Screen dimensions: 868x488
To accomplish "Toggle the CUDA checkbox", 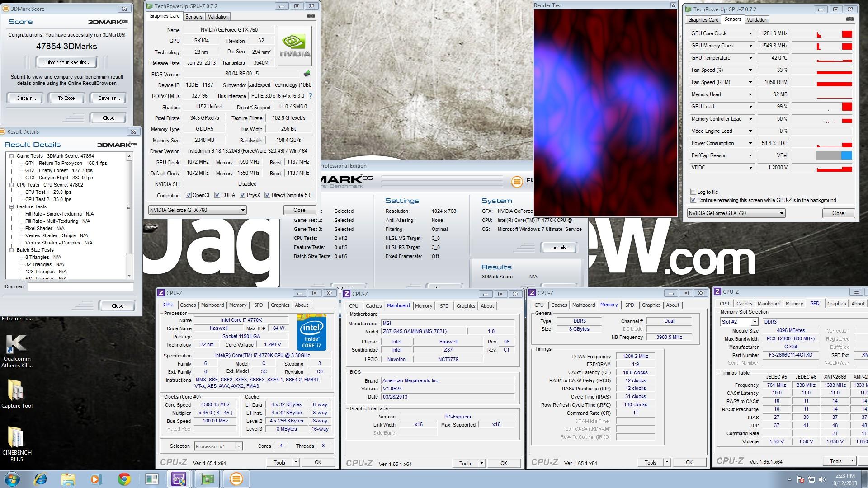I will pyautogui.click(x=217, y=195).
